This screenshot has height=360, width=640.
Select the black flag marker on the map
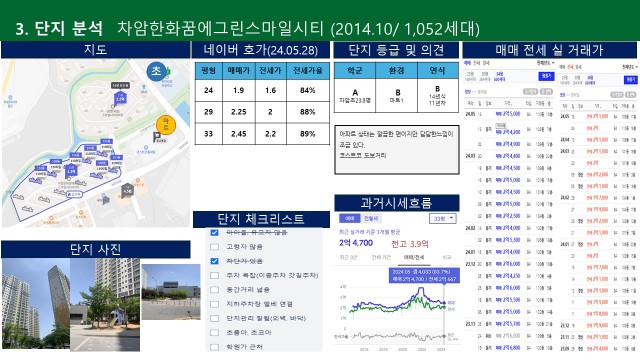[157, 136]
